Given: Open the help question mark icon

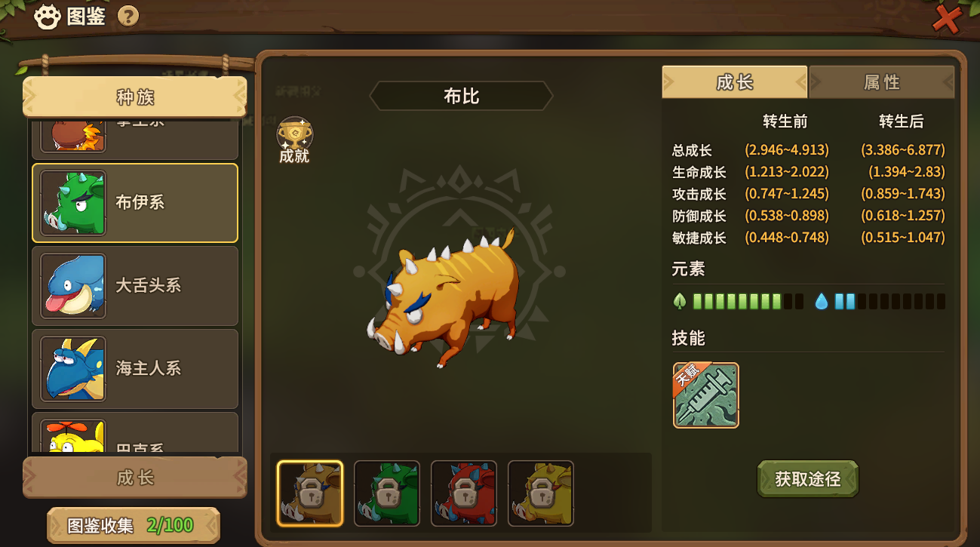Looking at the screenshot, I should pyautogui.click(x=128, y=16).
